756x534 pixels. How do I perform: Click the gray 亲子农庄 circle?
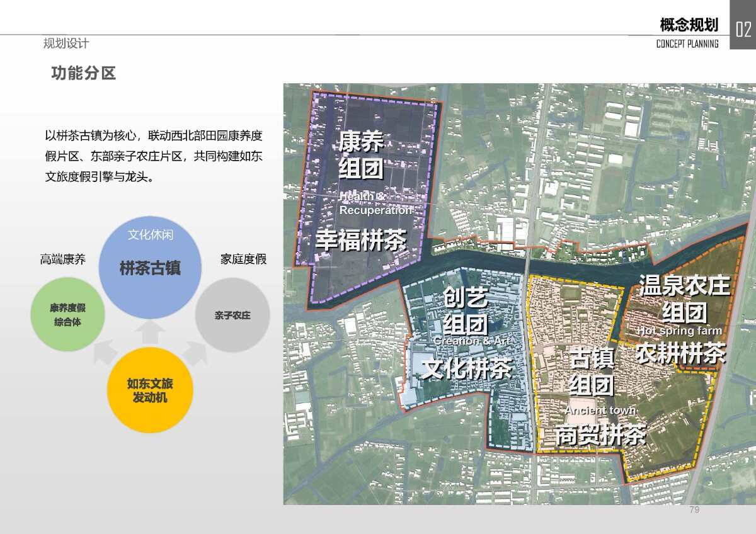tap(232, 315)
